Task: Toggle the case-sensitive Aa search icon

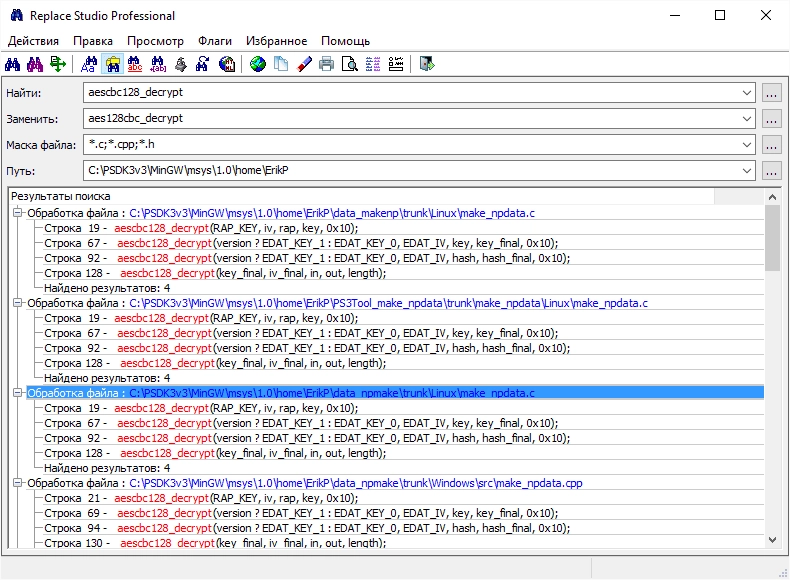Action: [x=89, y=64]
